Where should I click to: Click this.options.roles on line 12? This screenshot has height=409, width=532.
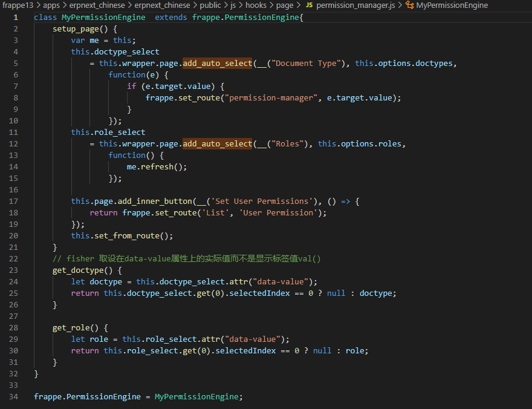coord(360,144)
